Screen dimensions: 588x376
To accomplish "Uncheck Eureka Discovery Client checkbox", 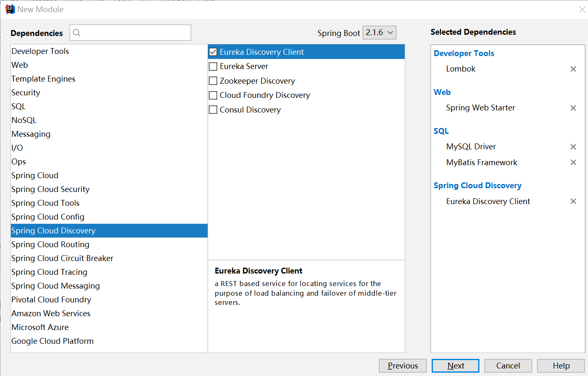I will point(213,52).
